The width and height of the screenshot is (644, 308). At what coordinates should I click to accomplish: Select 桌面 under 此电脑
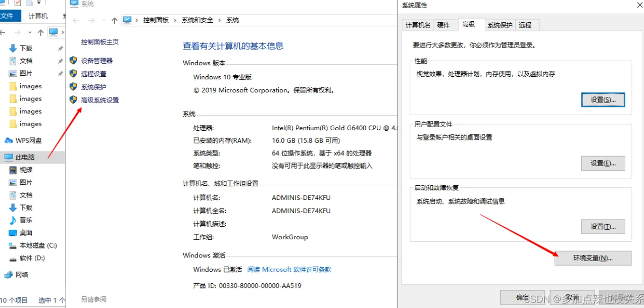tap(26, 233)
